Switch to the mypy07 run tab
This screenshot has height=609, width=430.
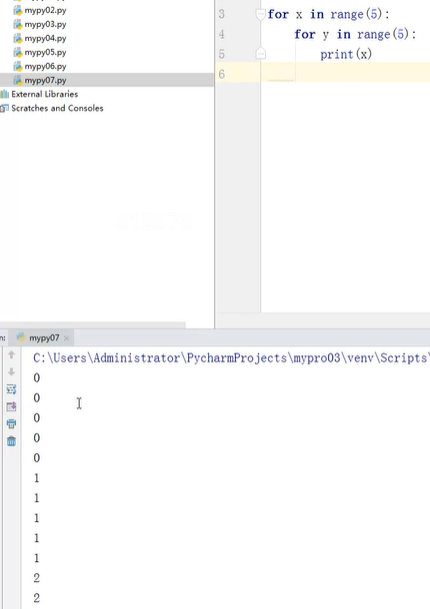[43, 338]
